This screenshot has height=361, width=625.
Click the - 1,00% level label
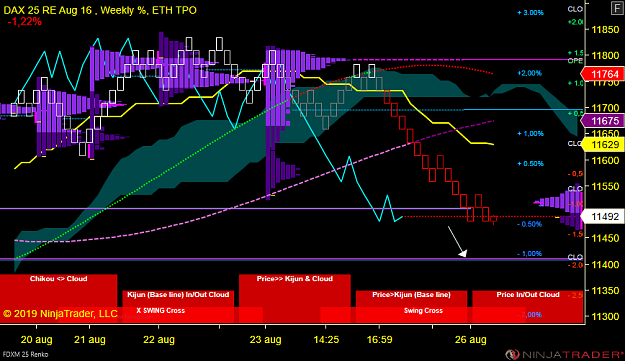coord(529,254)
